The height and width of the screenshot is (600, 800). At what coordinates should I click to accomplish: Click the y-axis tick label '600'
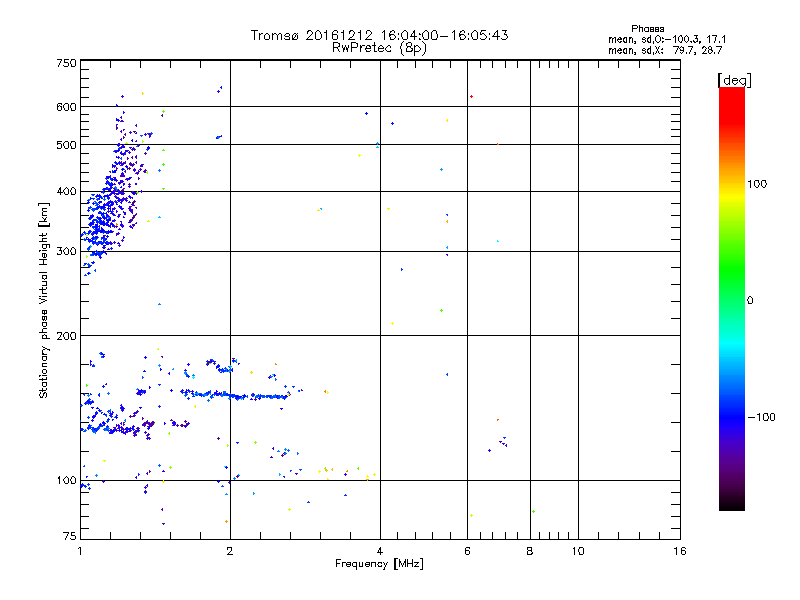(x=66, y=107)
